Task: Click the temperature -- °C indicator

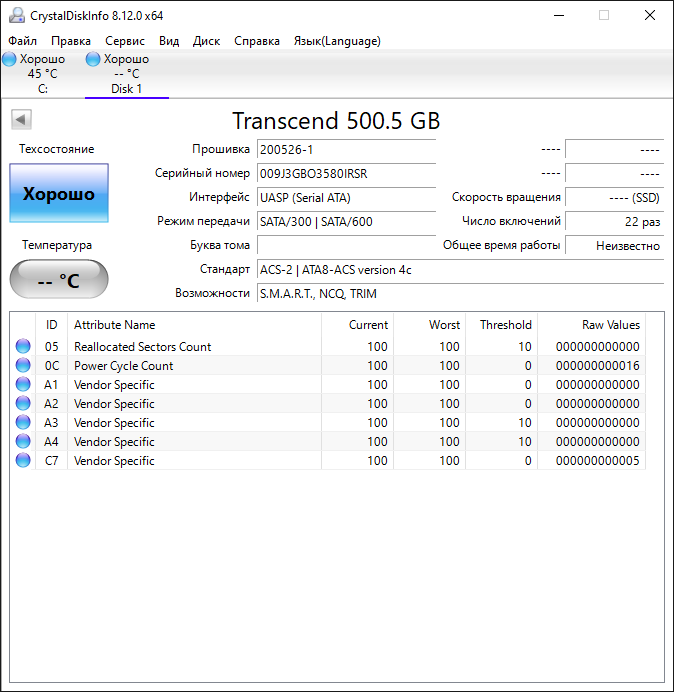Action: click(x=59, y=280)
